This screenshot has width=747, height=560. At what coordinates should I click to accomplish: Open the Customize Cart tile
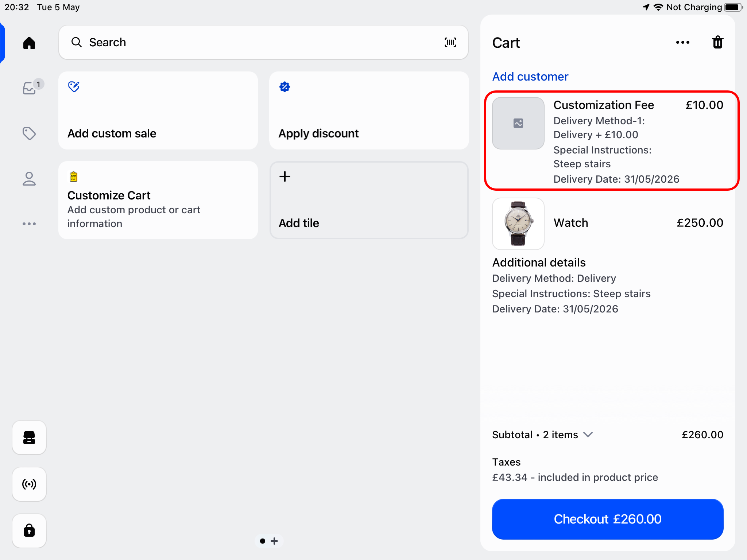158,200
